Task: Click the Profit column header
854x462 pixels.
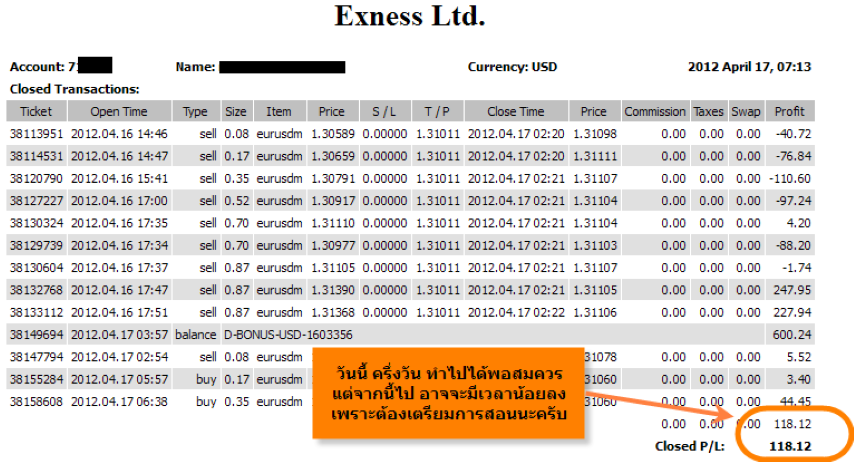Action: click(790, 111)
